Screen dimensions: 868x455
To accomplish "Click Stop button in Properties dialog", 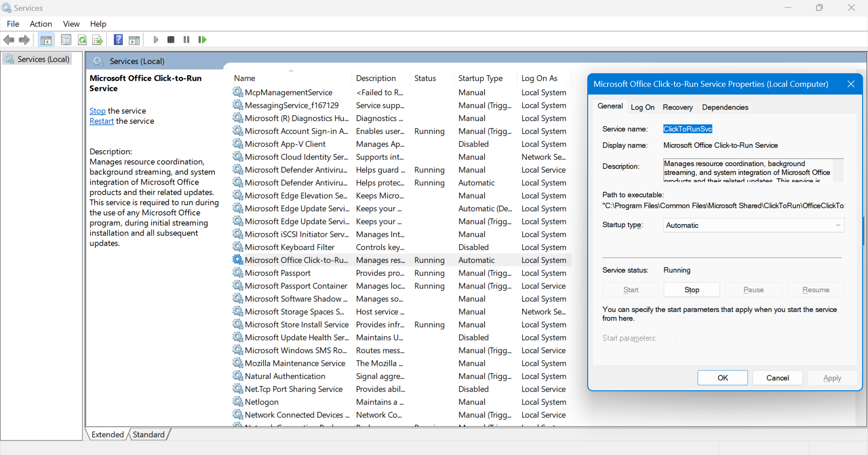I will (692, 290).
